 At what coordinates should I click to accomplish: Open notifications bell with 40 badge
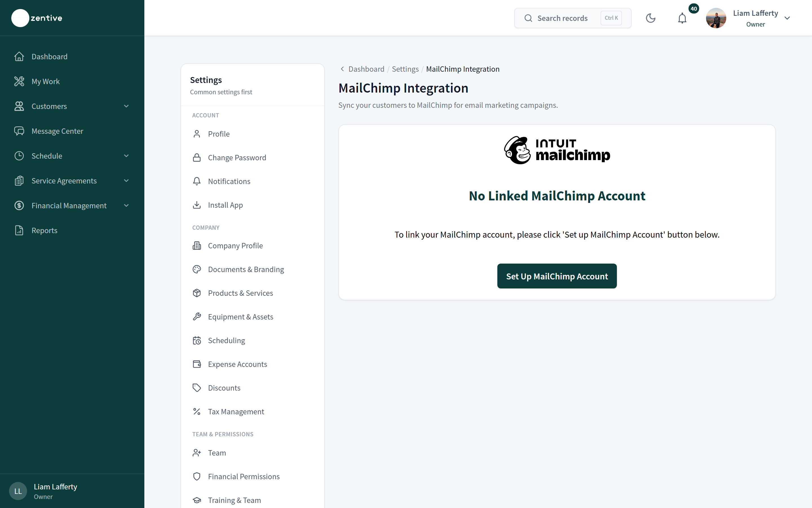coord(683,18)
